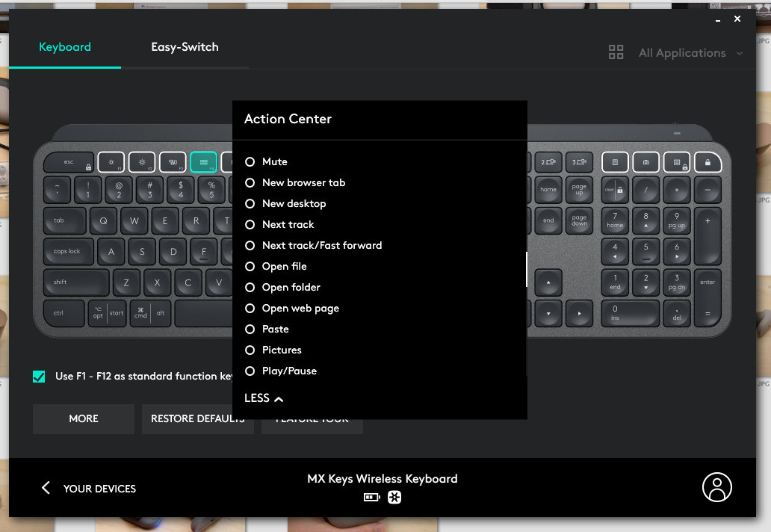Image resolution: width=771 pixels, height=532 pixels.
Task: Collapse the action list with LESS
Action: [264, 398]
